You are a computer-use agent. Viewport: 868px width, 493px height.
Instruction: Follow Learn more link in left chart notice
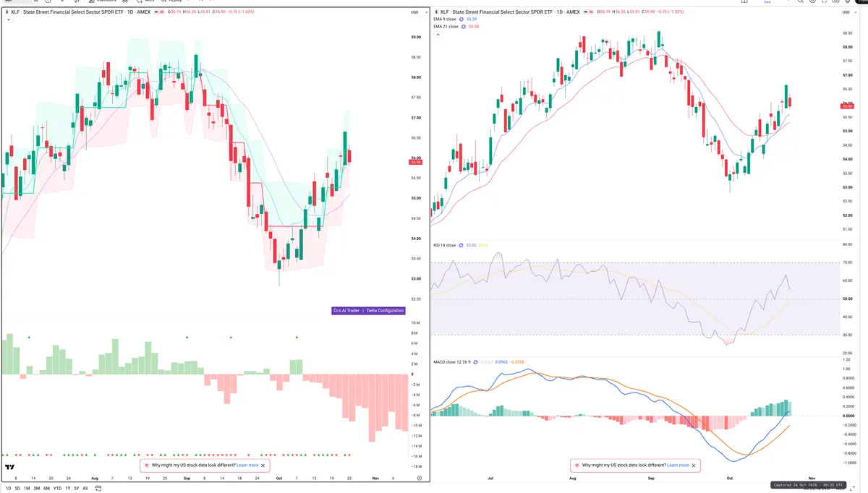247,466
